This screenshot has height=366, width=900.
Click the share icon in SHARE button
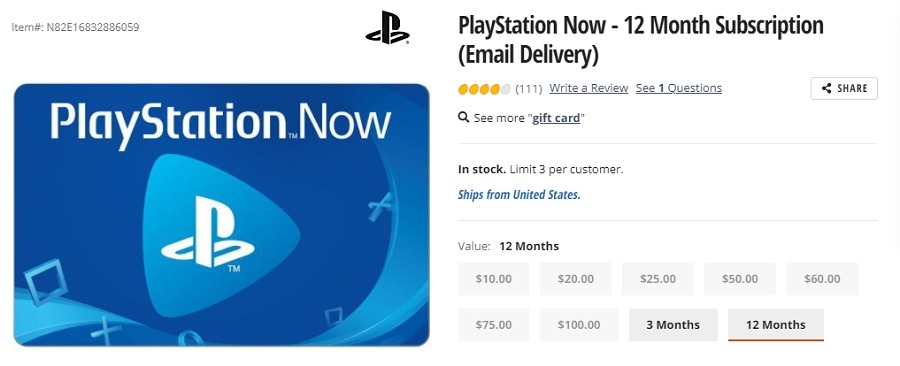[x=827, y=88]
